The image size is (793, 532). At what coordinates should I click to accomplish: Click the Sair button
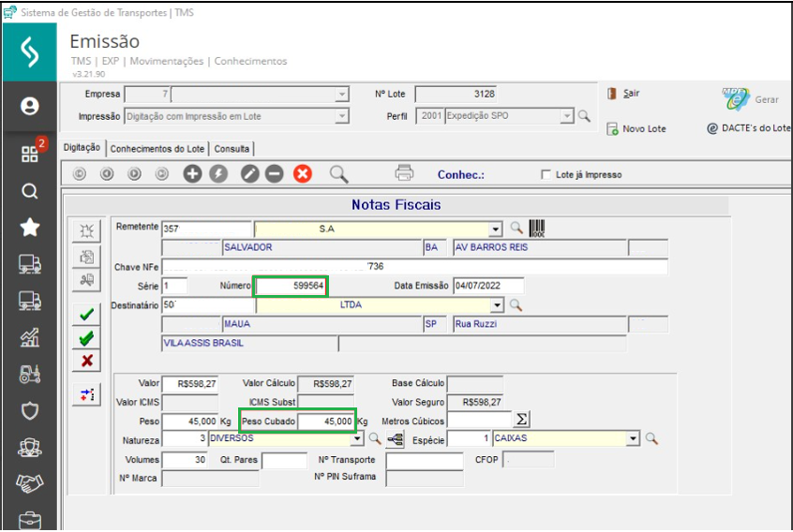(x=625, y=94)
